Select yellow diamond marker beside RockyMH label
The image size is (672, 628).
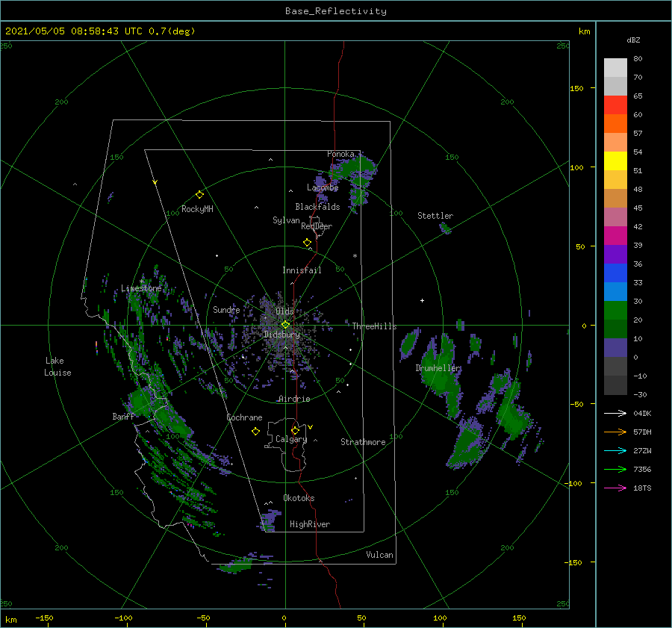(199, 195)
